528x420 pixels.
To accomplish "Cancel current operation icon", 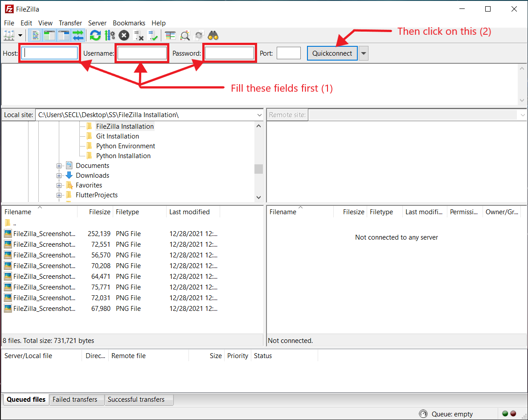I will [x=124, y=35].
